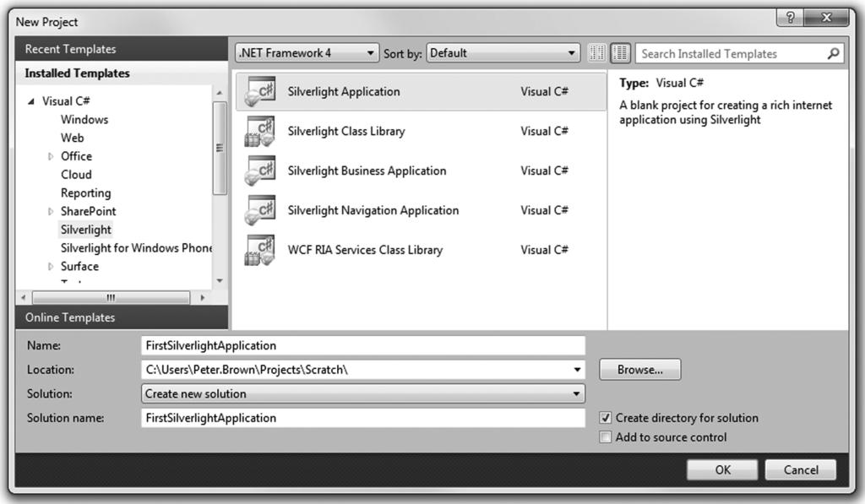Enable Add to source control checkbox
The width and height of the screenshot is (865, 504).
coord(605,437)
